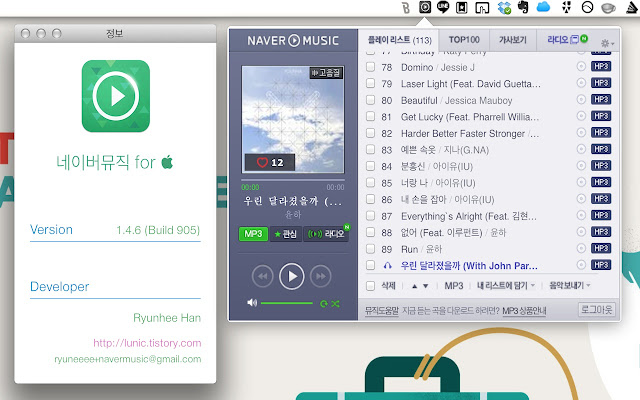Toggle the select-all checkbox beside 삭제

click(x=370, y=286)
